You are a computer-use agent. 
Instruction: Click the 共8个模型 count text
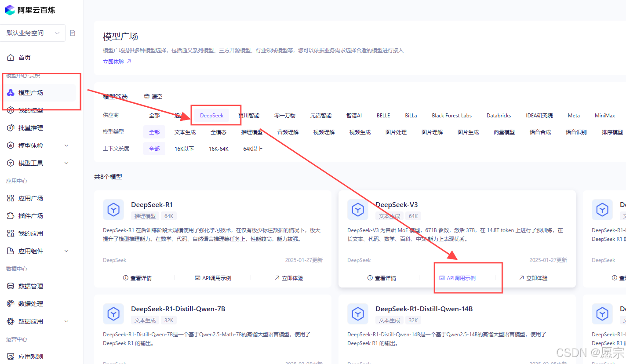pos(108,177)
